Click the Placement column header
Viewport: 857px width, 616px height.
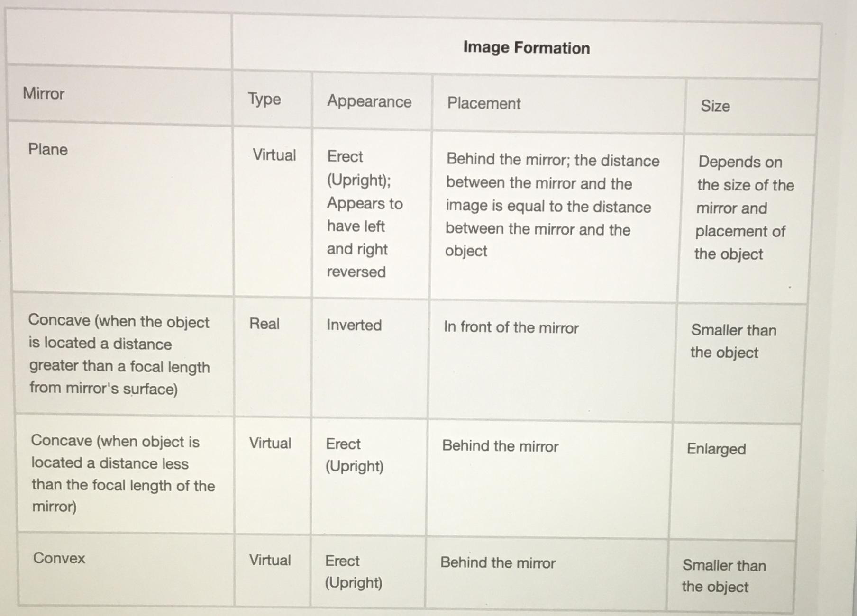[484, 103]
